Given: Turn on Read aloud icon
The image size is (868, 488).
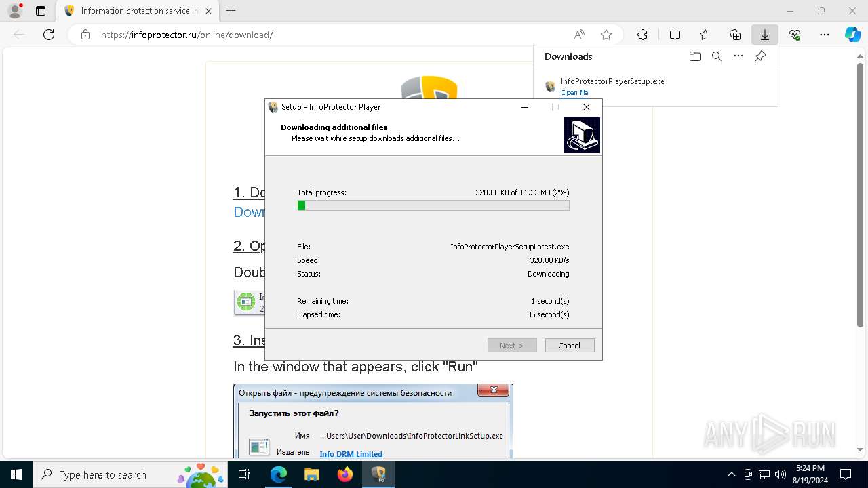Looking at the screenshot, I should pos(579,35).
